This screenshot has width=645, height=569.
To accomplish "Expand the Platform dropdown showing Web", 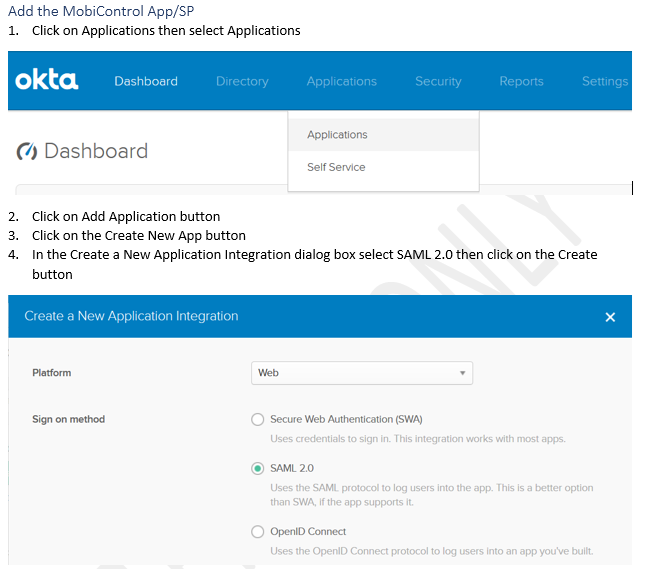I will tap(361, 373).
